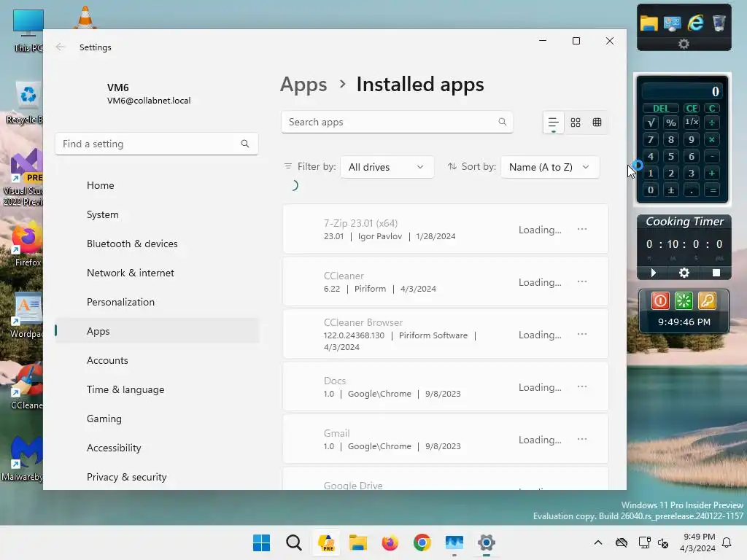Open more options for Gmail app
This screenshot has height=560, width=747.
[581, 438]
